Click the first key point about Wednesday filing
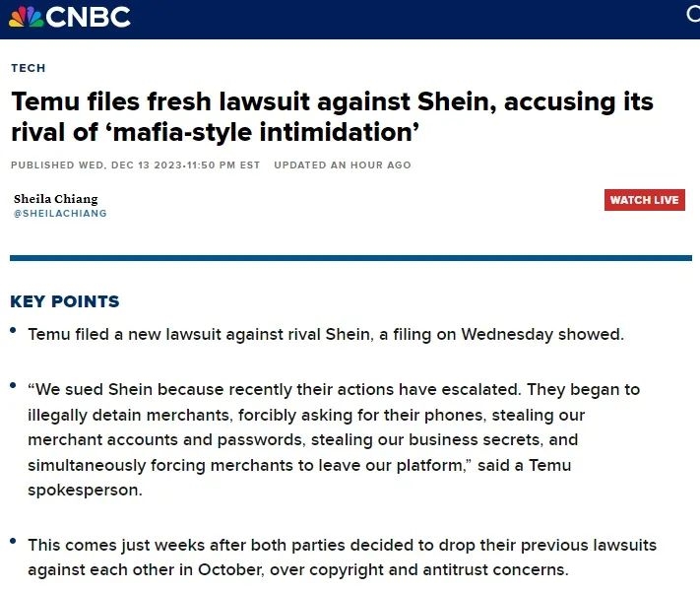 point(326,334)
